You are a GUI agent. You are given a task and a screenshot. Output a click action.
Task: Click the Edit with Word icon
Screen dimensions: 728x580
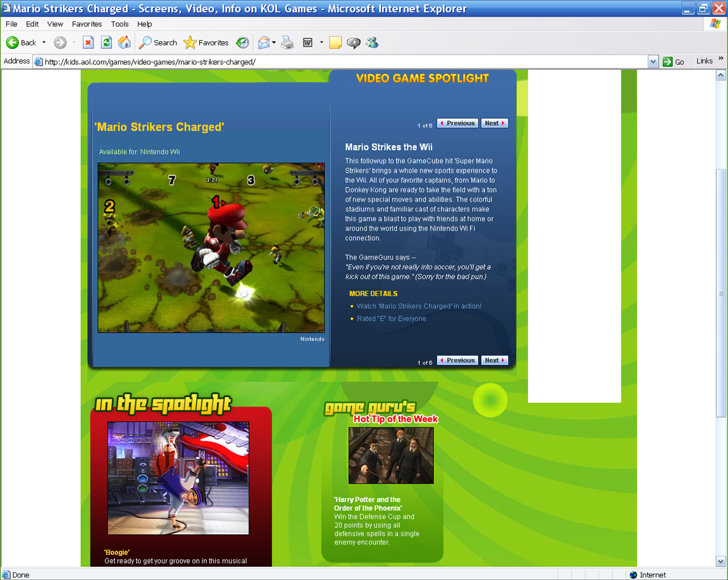(307, 43)
